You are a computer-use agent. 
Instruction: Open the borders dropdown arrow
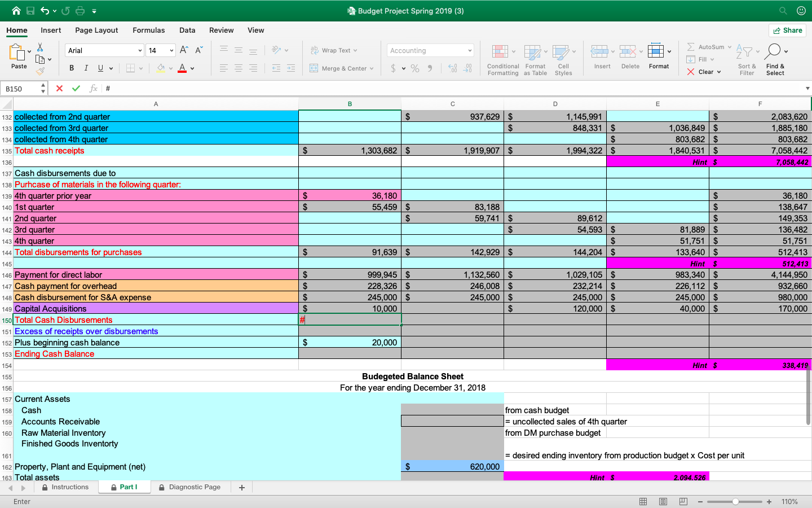point(140,68)
